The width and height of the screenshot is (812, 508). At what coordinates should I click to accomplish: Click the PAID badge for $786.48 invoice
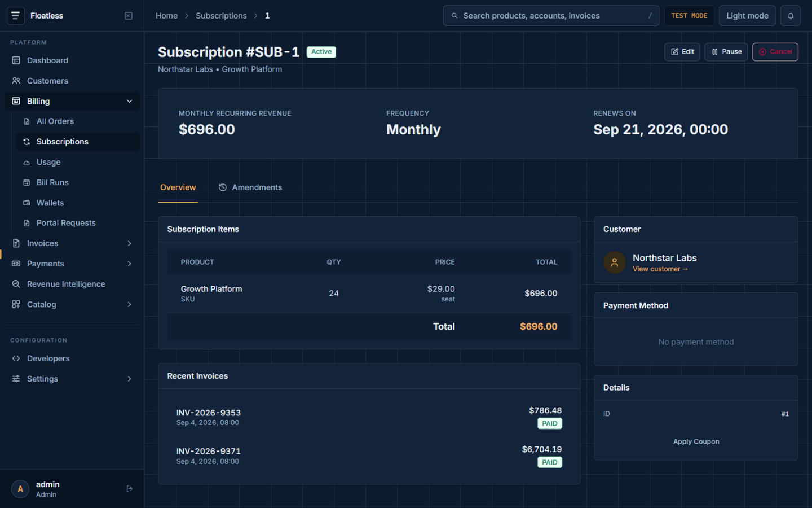[550, 423]
